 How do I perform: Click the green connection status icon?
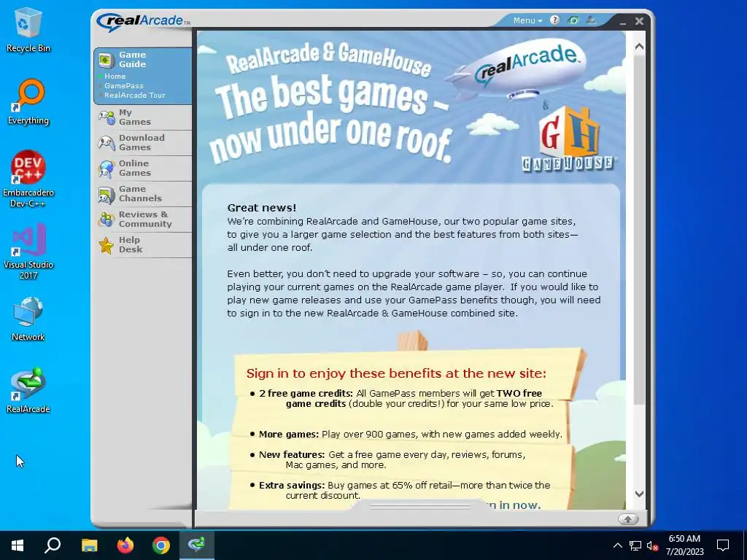tap(573, 20)
